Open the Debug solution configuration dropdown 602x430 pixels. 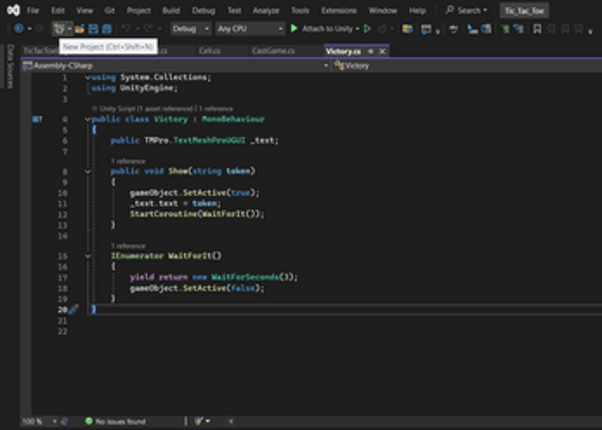190,29
